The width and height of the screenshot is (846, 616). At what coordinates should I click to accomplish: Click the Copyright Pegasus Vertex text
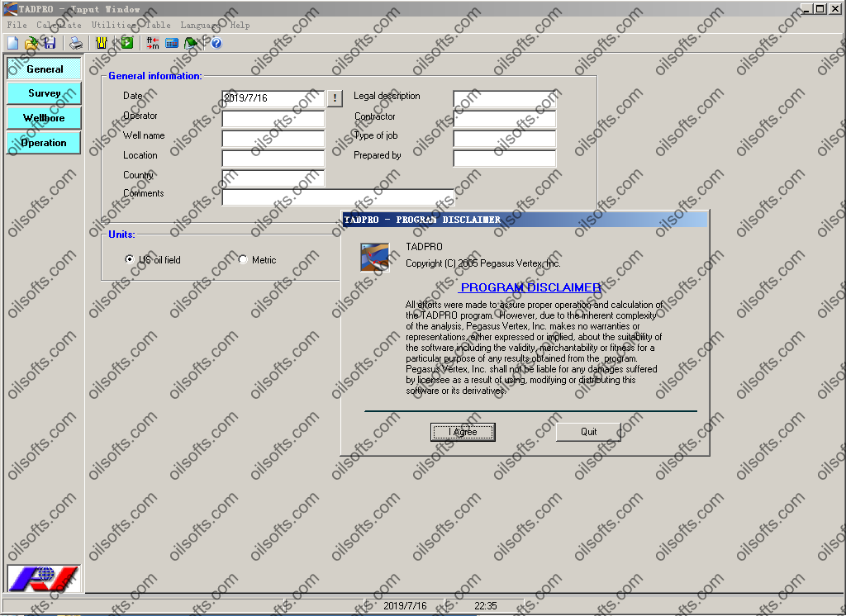point(482,263)
